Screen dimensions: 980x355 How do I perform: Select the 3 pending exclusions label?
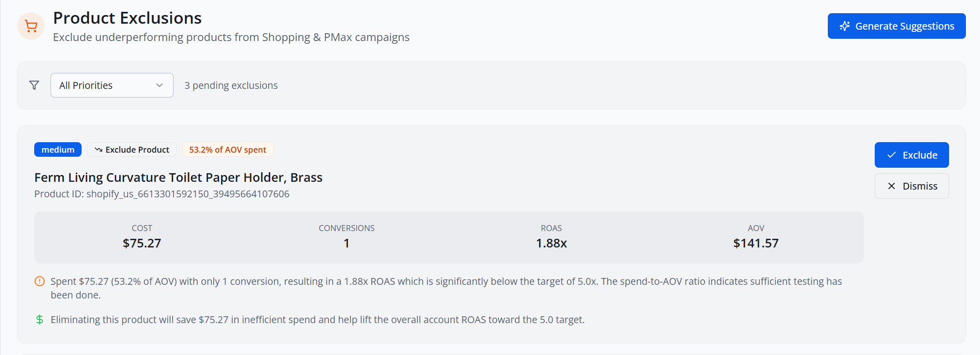(231, 85)
